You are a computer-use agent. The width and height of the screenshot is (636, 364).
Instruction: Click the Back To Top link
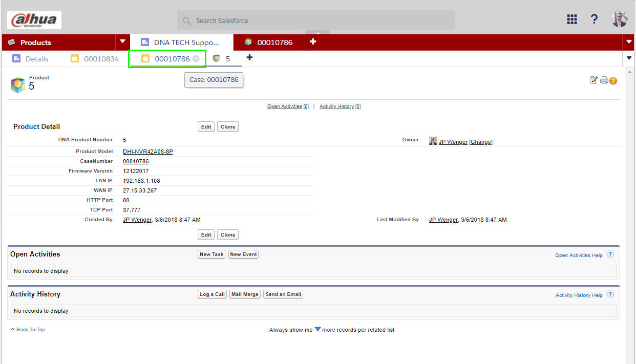click(30, 330)
